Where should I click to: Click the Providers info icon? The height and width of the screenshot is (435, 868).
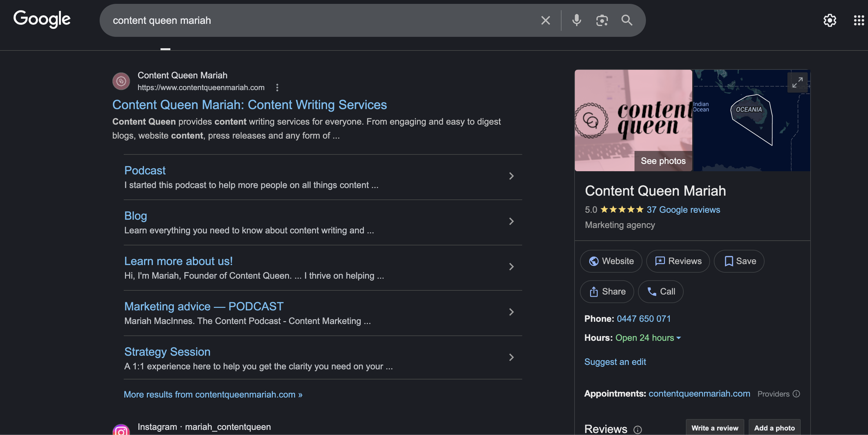click(x=796, y=394)
